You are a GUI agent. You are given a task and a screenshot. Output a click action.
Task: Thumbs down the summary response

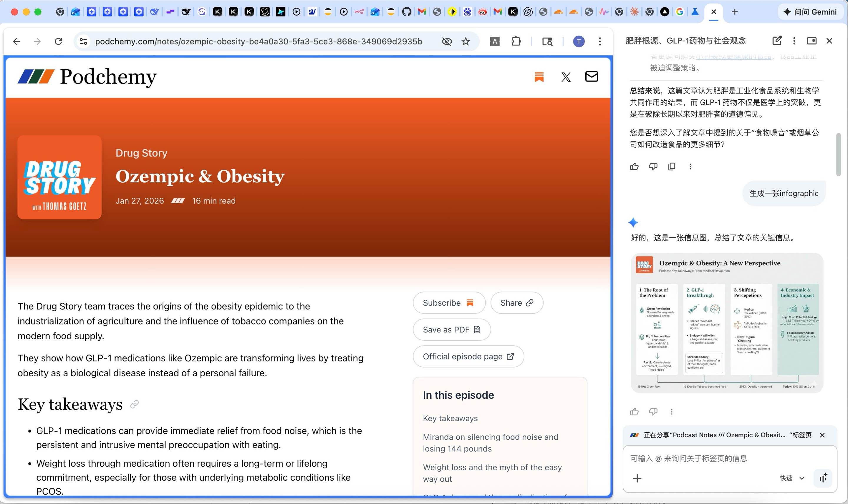tap(653, 167)
